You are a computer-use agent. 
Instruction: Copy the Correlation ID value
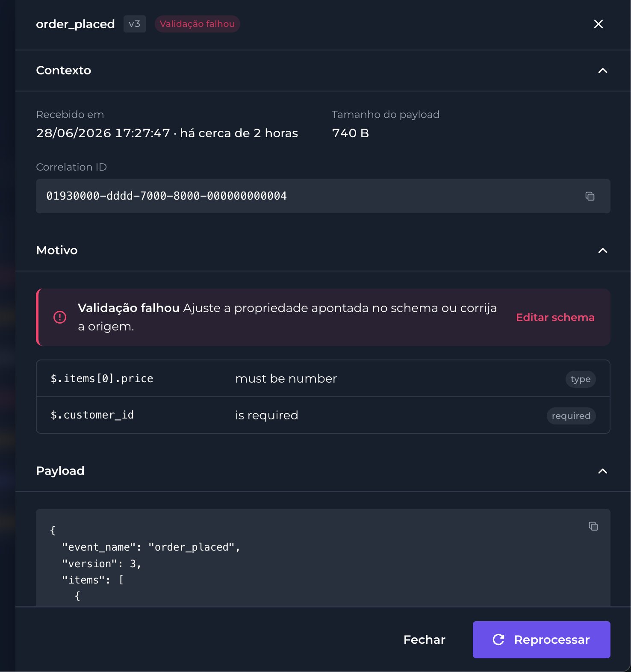[590, 196]
